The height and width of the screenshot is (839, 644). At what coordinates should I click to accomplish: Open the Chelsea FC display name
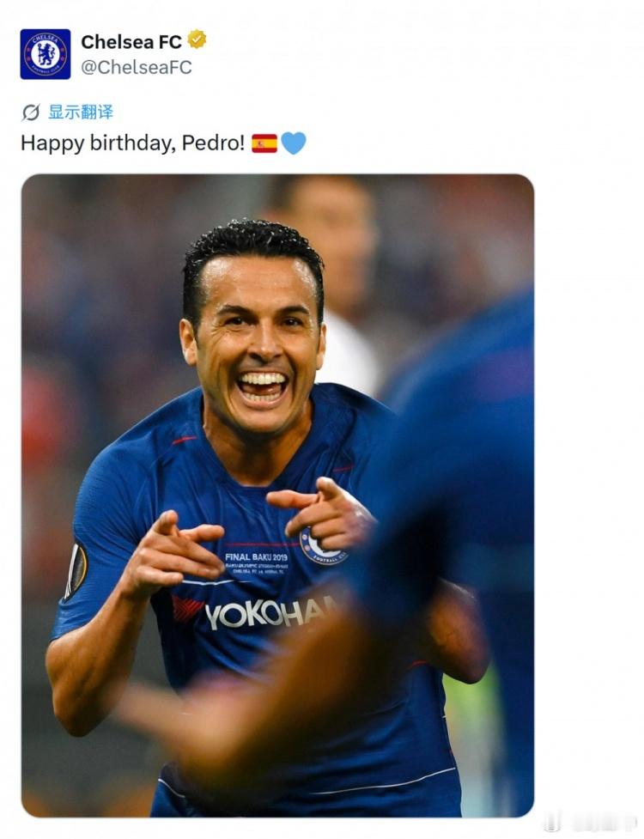131,42
